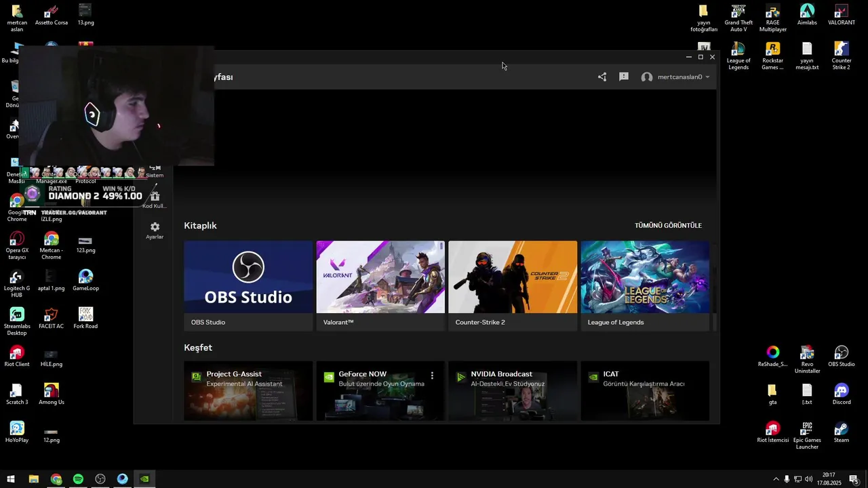
Task: Open Ayarlar settings in the sidebar
Action: (x=155, y=230)
